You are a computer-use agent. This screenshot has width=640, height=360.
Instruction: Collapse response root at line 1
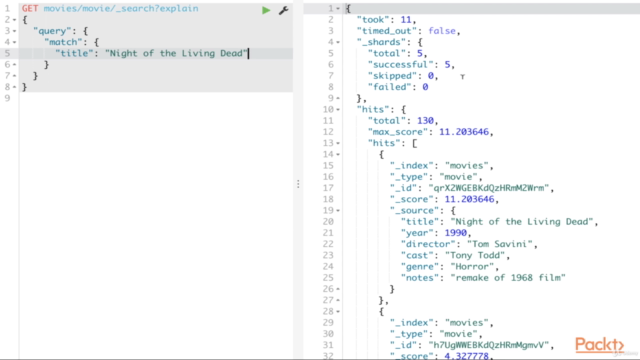(338, 9)
